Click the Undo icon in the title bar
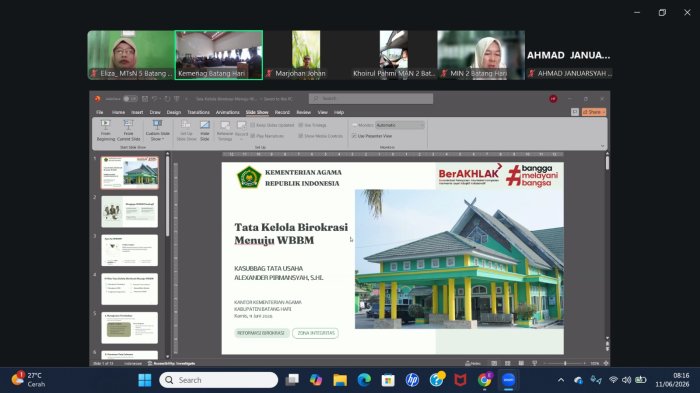 click(x=154, y=99)
